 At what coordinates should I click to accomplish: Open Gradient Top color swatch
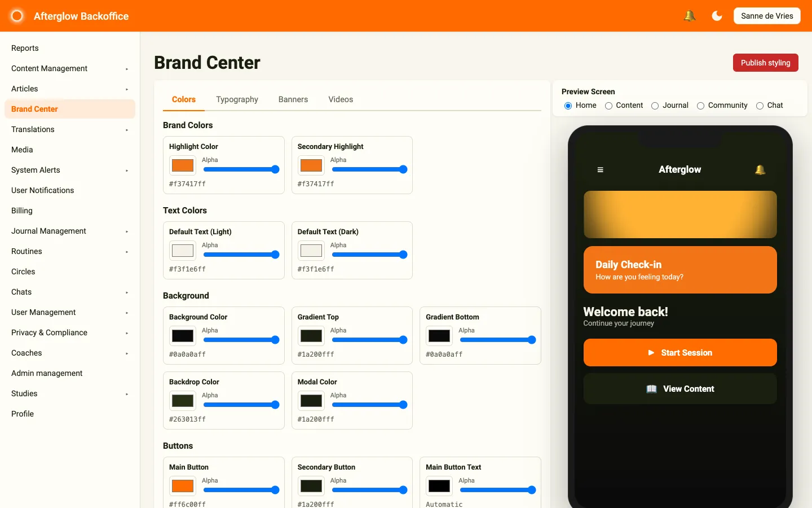pos(311,336)
